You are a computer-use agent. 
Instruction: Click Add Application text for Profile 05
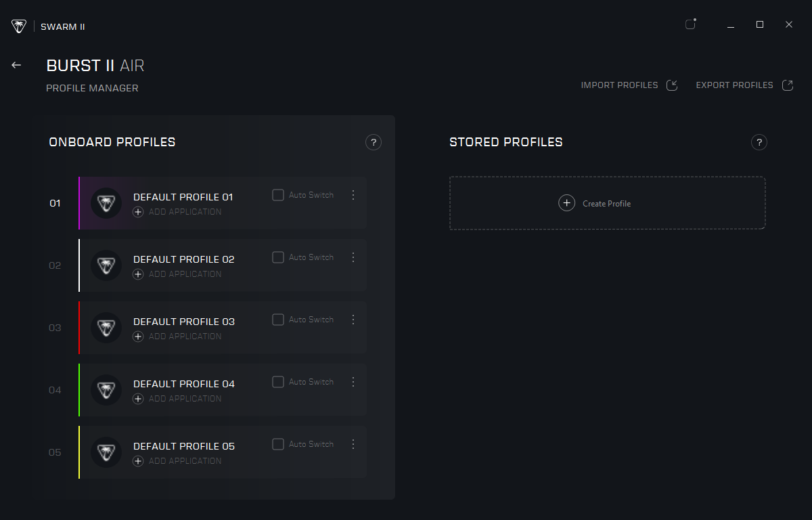(185, 461)
